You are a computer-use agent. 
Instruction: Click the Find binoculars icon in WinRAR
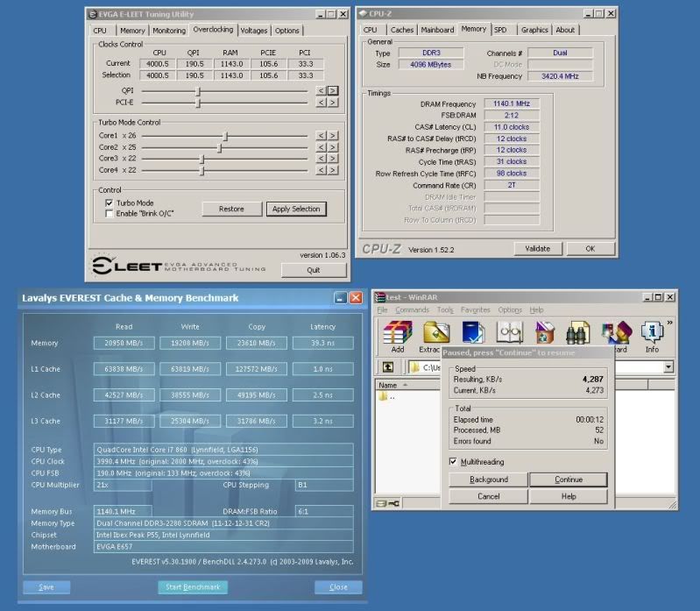577,332
